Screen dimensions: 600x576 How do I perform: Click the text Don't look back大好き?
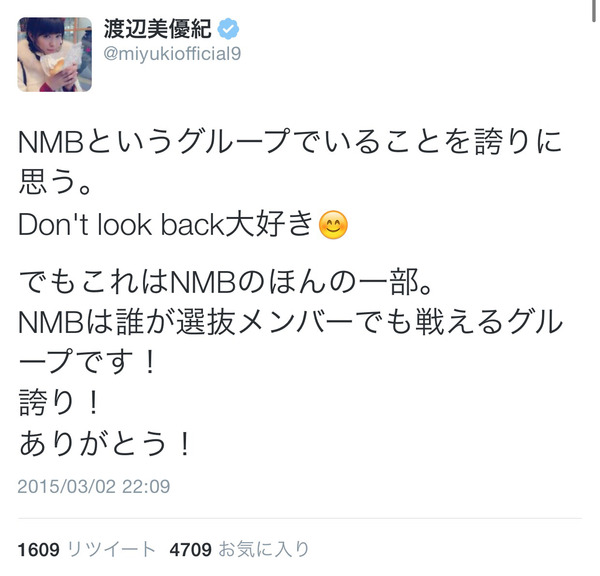[x=165, y=224]
